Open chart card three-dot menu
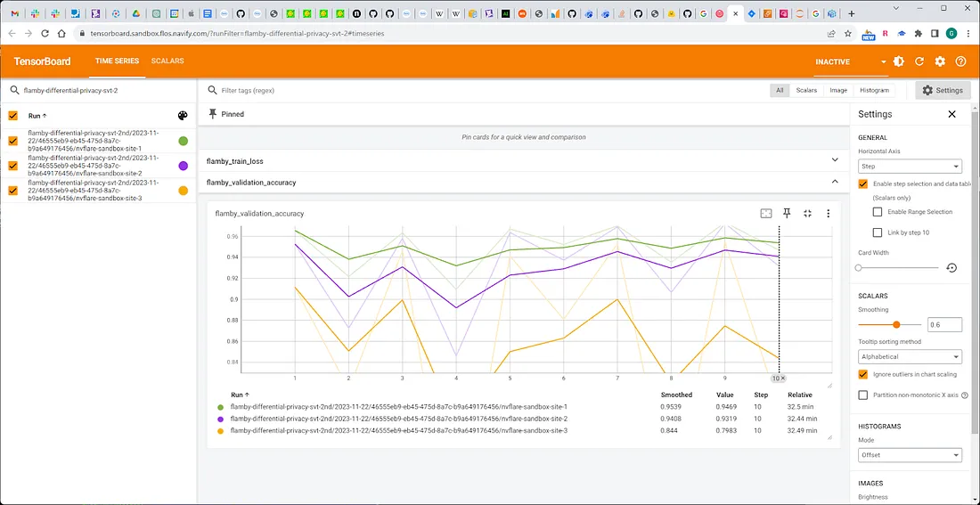The width and height of the screenshot is (980, 505). (829, 213)
